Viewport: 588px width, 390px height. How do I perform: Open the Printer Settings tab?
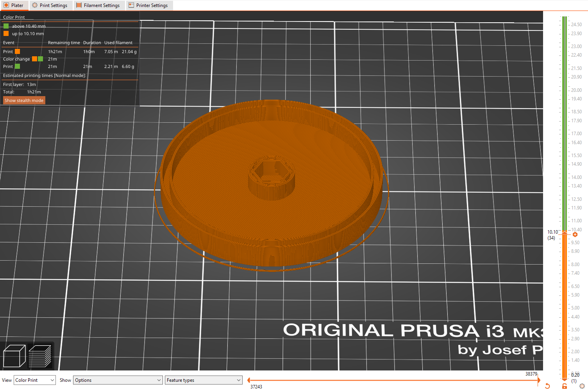click(x=149, y=5)
